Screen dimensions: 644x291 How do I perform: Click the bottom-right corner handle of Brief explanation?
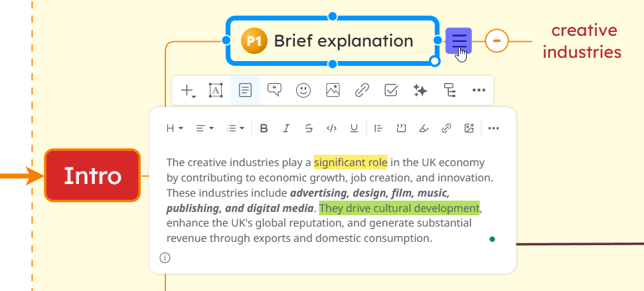[x=435, y=61]
